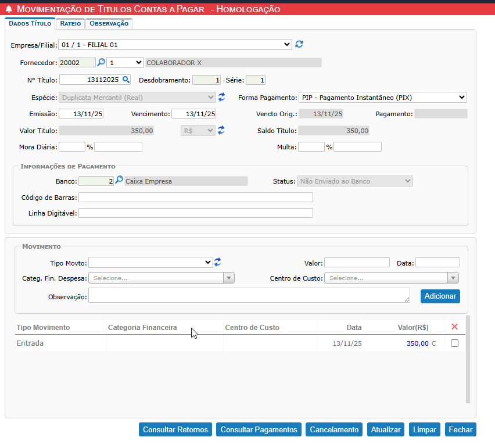Switch to the Observação tab
The image size is (495, 448).
109,23
